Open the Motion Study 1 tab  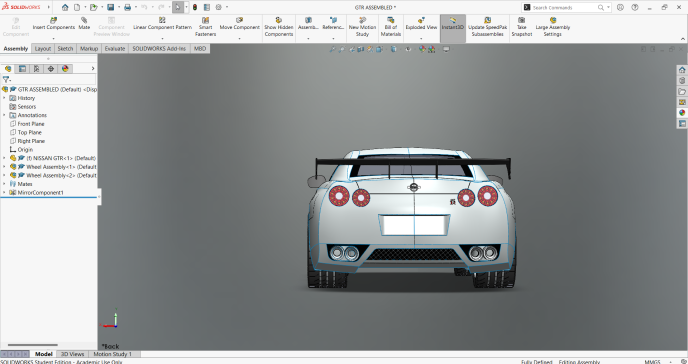coord(112,354)
